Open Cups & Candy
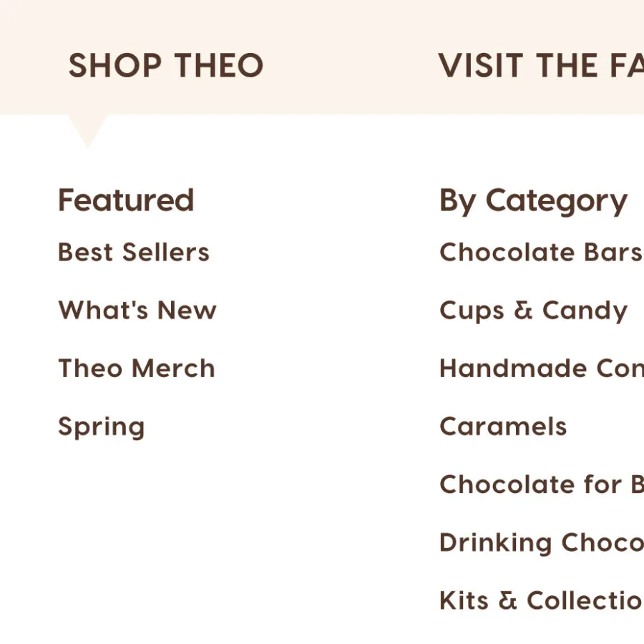Image resolution: width=644 pixels, height=644 pixels. 534,310
